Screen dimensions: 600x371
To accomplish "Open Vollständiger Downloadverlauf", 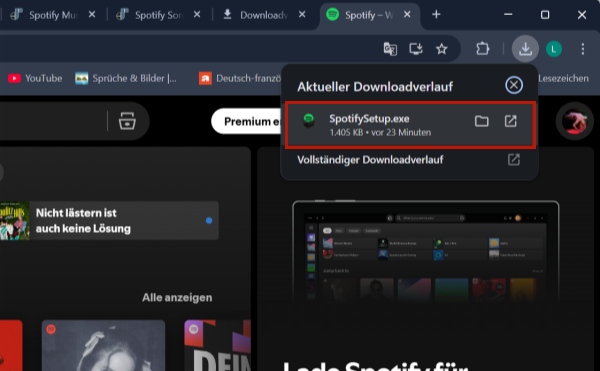I will pos(409,159).
